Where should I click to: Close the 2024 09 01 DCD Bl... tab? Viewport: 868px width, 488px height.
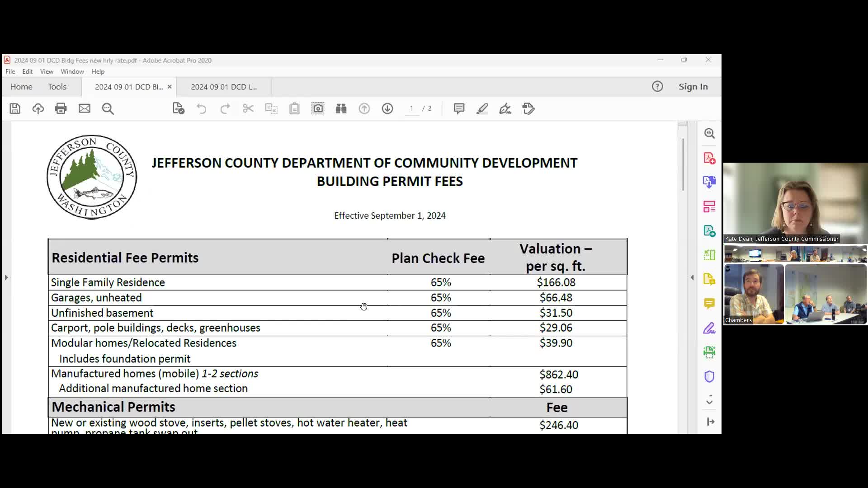coord(170,87)
